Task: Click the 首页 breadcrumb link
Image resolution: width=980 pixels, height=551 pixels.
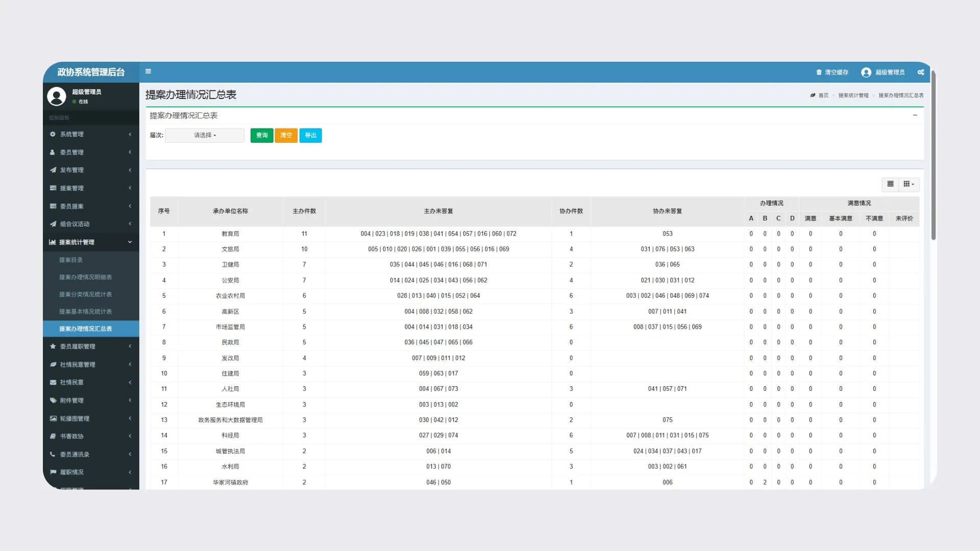Action: coord(823,95)
